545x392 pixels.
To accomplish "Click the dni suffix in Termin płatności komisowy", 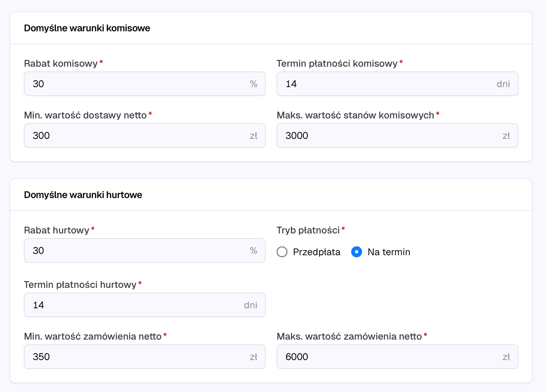I will (503, 84).
